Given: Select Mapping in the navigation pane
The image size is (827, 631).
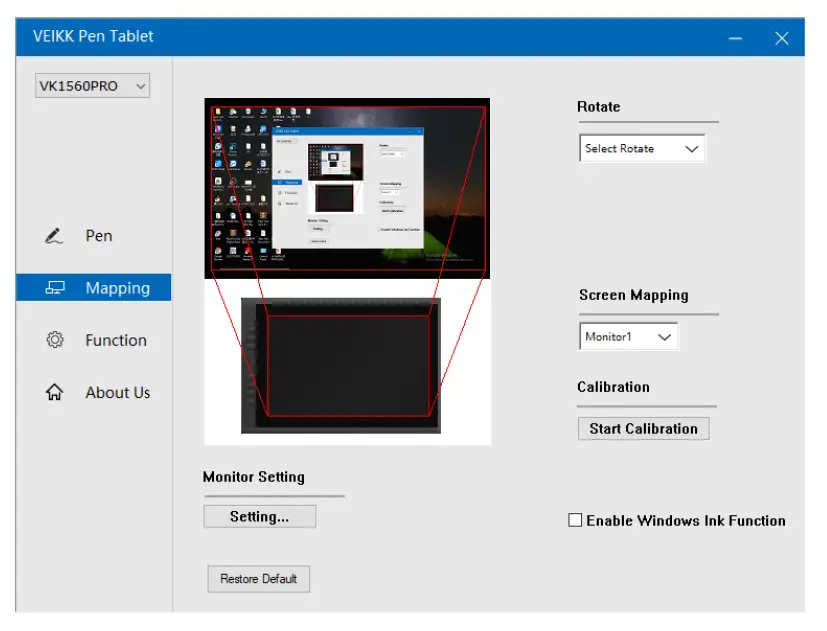Looking at the screenshot, I should (119, 287).
